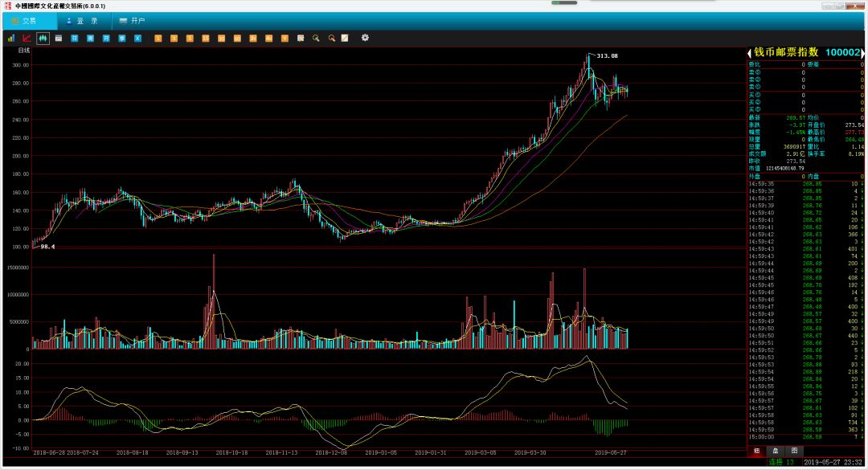Viewport: 868px width, 470px height.
Task: Go to next instrument with right arrow
Action: pyautogui.click(x=862, y=53)
